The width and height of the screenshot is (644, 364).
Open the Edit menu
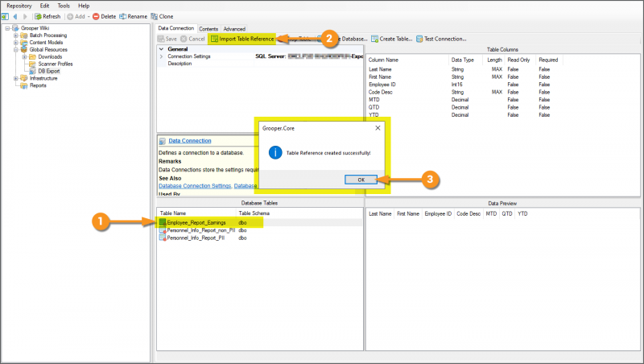[x=44, y=6]
